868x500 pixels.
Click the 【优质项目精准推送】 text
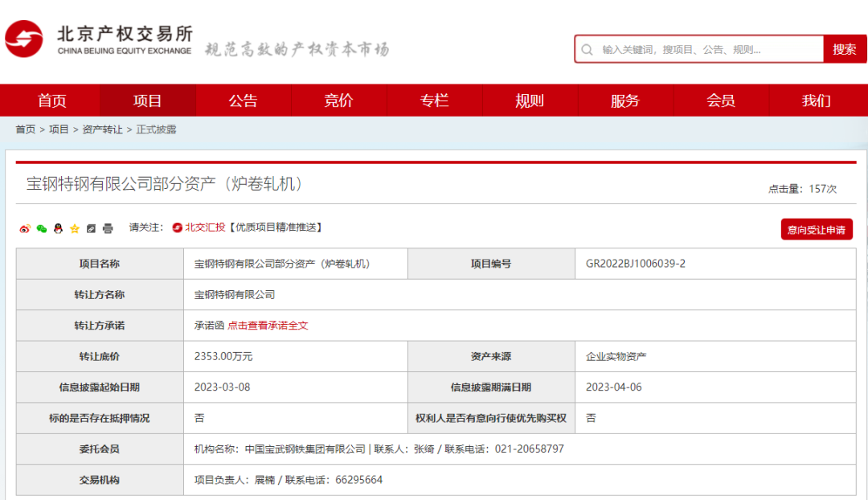276,227
